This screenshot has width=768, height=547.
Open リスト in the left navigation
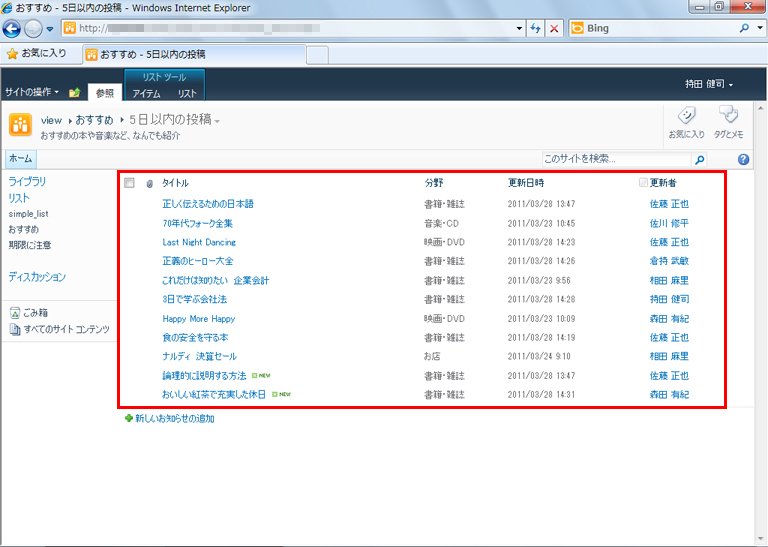[x=19, y=198]
